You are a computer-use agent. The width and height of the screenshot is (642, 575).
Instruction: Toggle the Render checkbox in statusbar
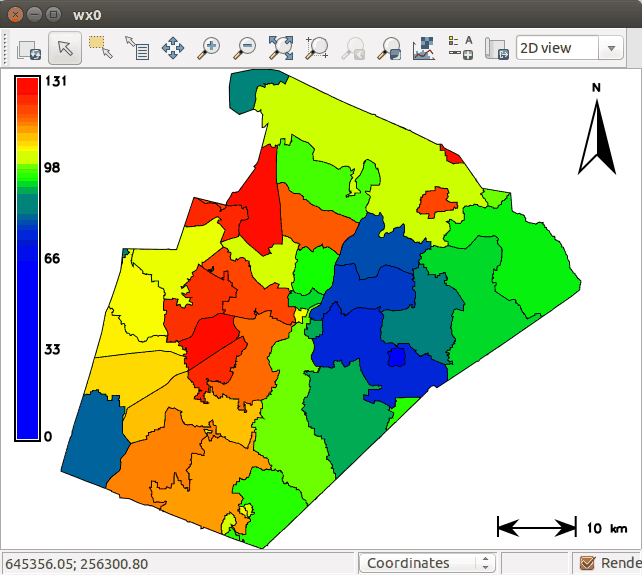(587, 563)
